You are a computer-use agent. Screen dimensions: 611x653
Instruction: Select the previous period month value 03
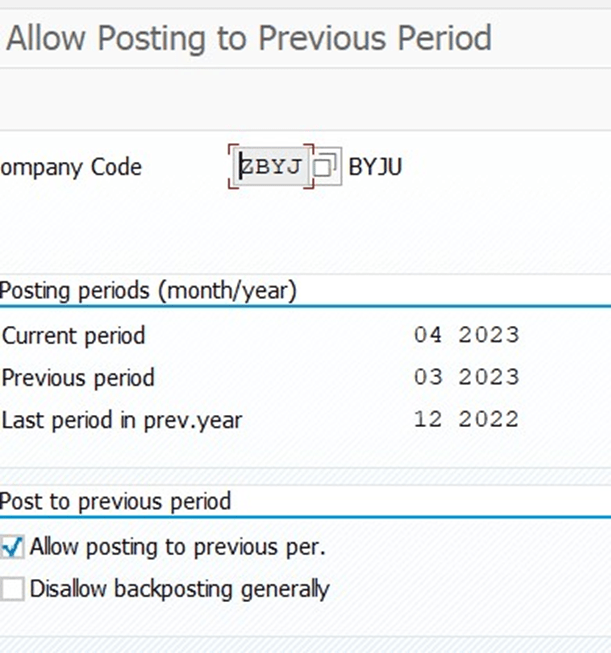[427, 378]
